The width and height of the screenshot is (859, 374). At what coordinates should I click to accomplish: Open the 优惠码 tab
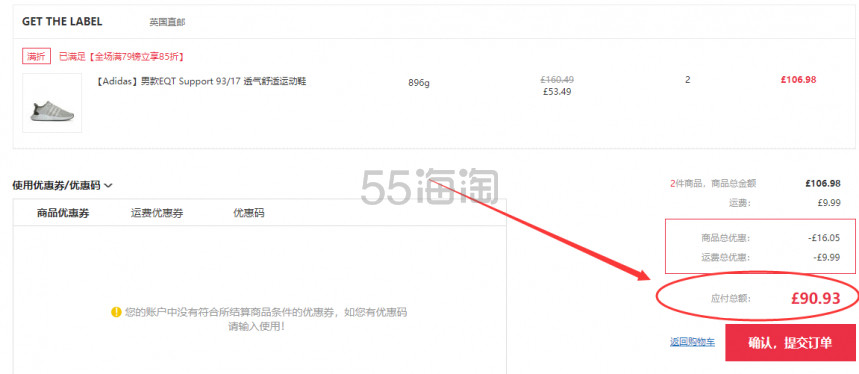[x=249, y=213]
